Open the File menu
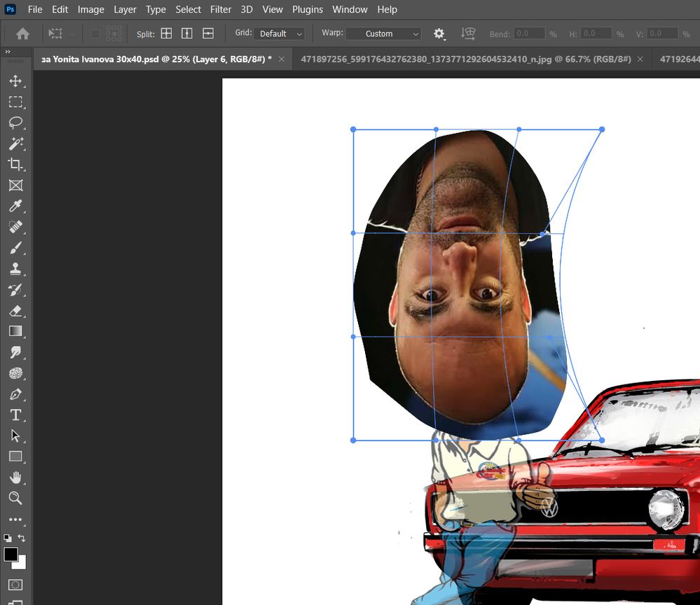700x605 pixels. (x=35, y=9)
